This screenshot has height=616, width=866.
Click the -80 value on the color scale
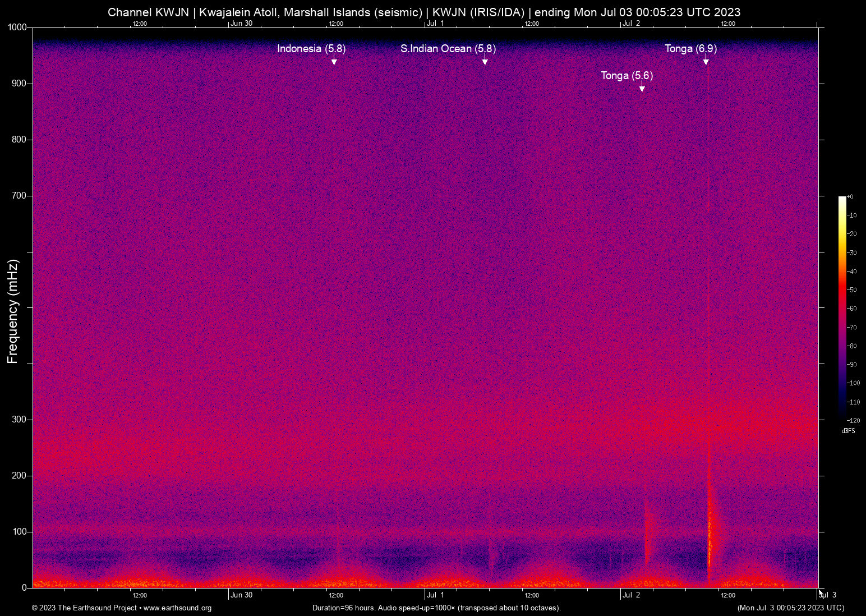(x=852, y=346)
